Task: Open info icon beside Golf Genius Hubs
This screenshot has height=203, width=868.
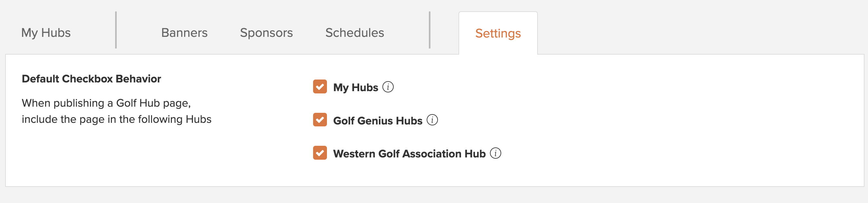Action: click(432, 120)
